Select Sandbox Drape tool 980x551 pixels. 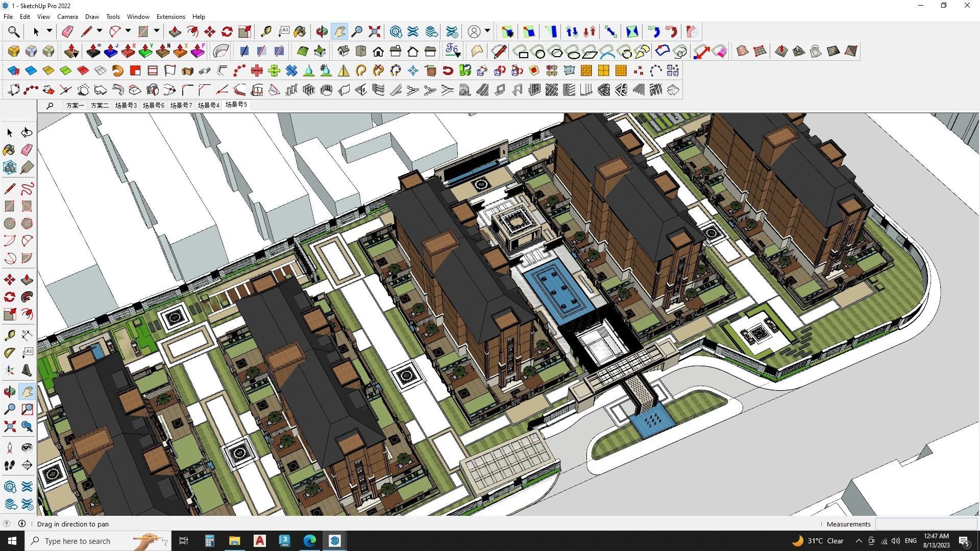point(816,51)
